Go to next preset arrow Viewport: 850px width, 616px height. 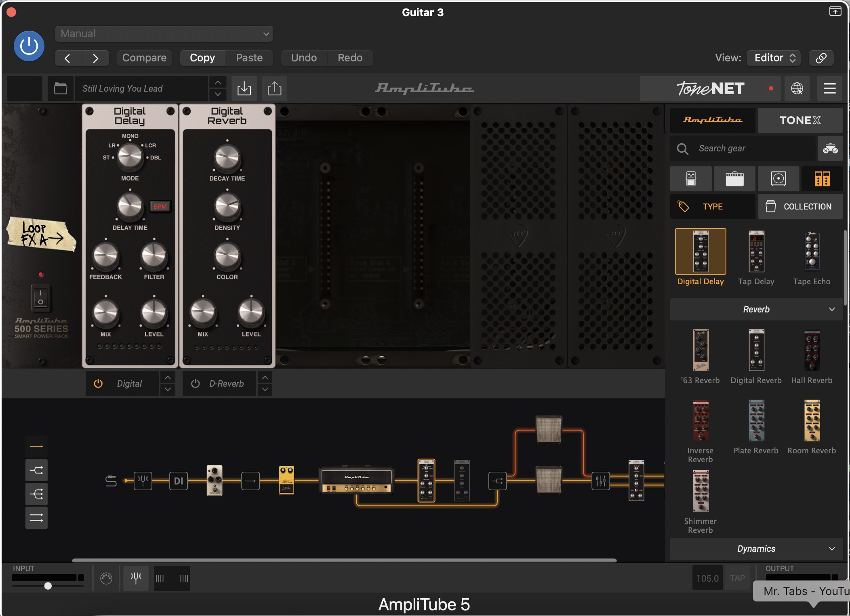pos(95,58)
